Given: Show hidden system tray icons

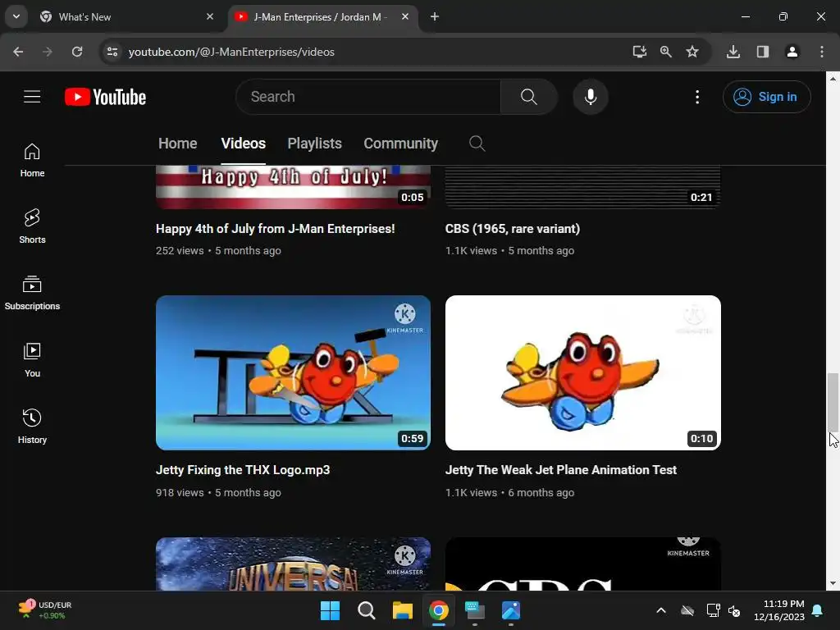Looking at the screenshot, I should pyautogui.click(x=661, y=610).
